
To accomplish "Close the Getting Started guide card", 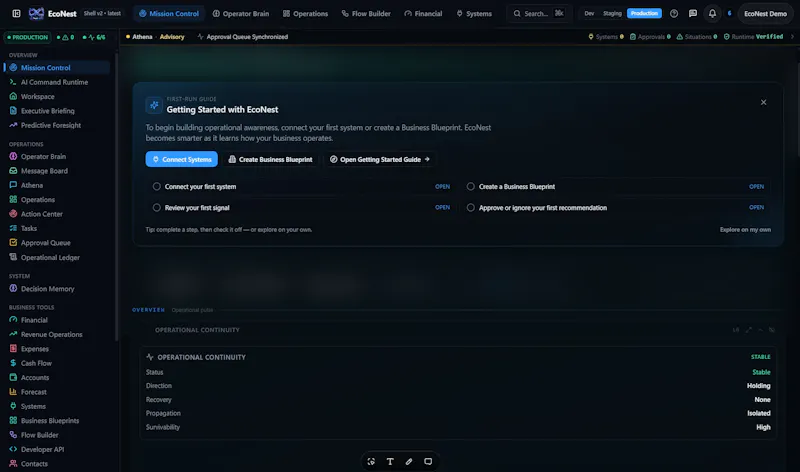I will (763, 103).
